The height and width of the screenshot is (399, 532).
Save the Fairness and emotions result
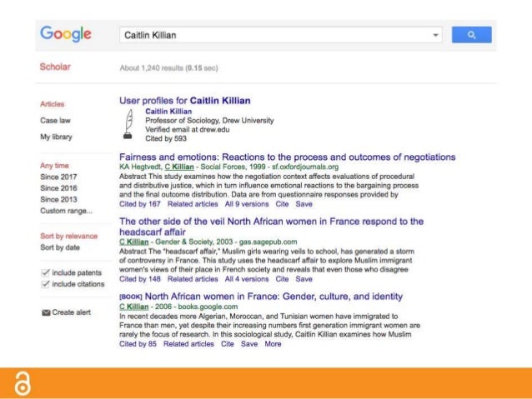(x=304, y=204)
